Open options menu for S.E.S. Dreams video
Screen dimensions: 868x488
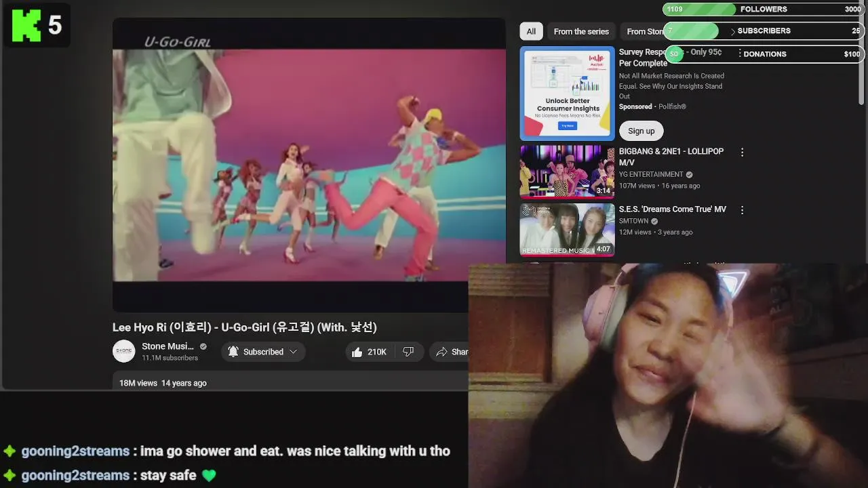[742, 210]
